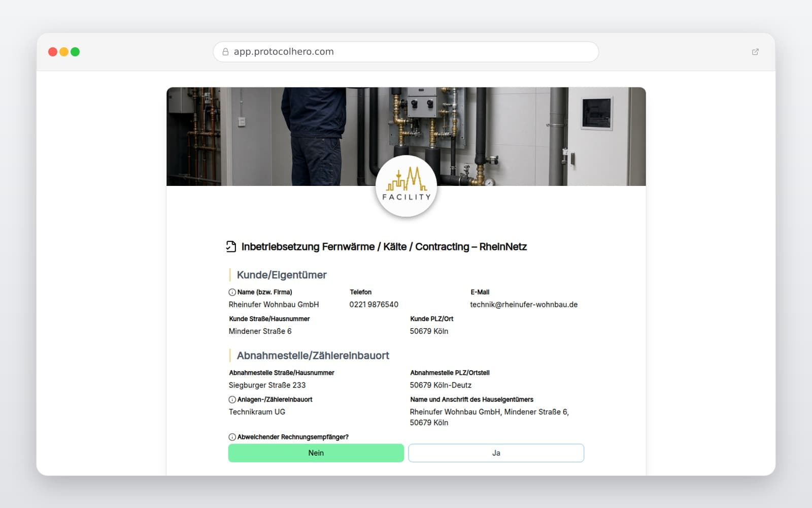
Task: Click the green maximize window button
Action: [x=75, y=52]
